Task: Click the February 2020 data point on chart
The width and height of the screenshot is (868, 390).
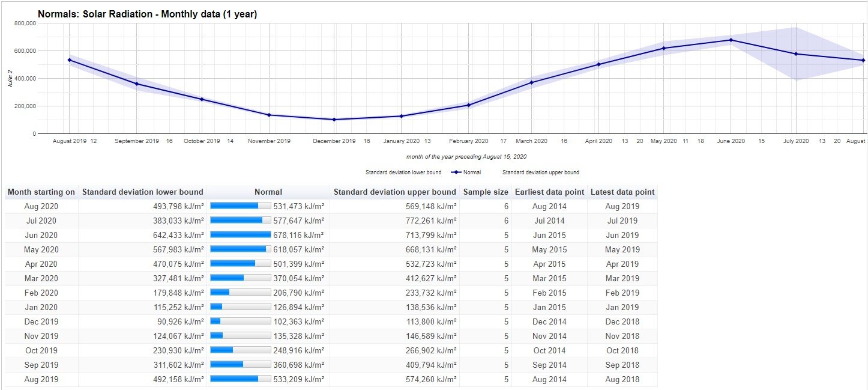Action: tap(468, 105)
